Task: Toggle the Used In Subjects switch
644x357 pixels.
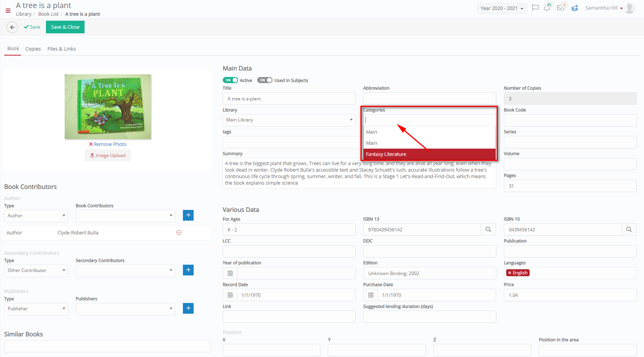Action: click(x=265, y=80)
